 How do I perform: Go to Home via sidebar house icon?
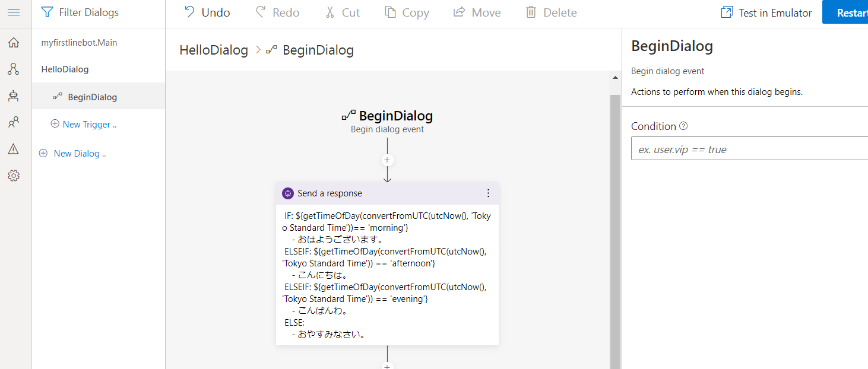(x=14, y=43)
